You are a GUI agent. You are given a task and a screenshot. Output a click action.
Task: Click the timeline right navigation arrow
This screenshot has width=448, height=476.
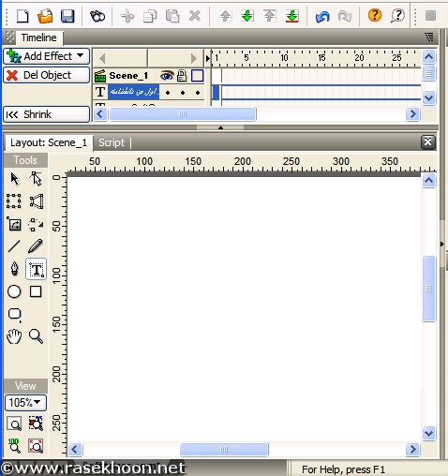point(194,58)
